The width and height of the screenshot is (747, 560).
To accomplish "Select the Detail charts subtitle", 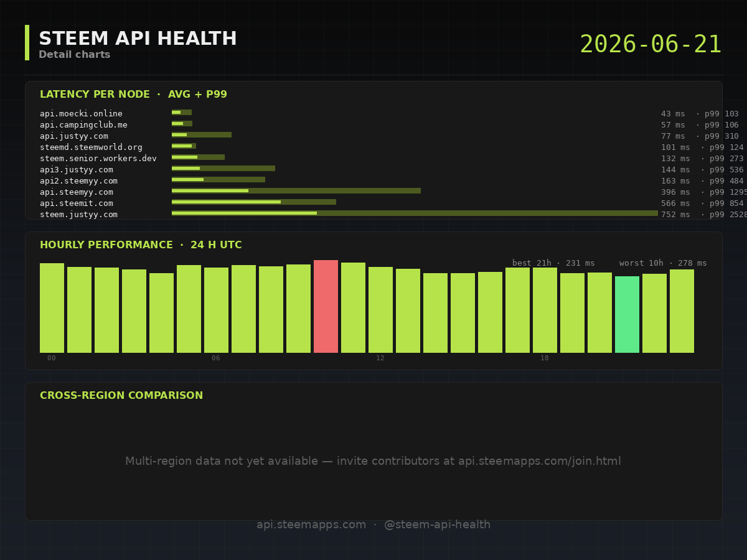I will tap(75, 55).
